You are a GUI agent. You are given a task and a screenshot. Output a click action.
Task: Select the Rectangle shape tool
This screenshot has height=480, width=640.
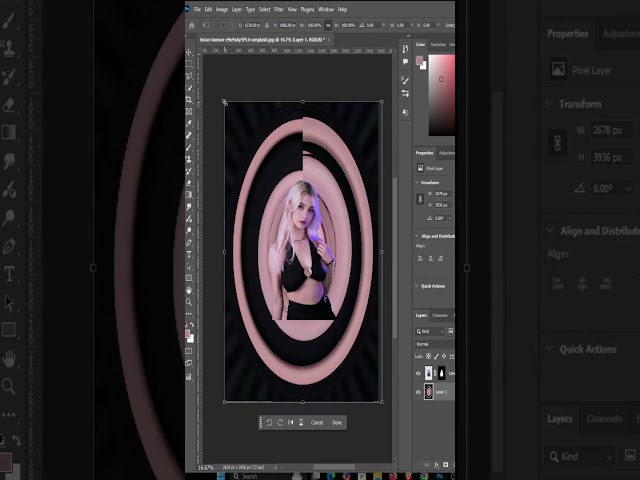189,278
